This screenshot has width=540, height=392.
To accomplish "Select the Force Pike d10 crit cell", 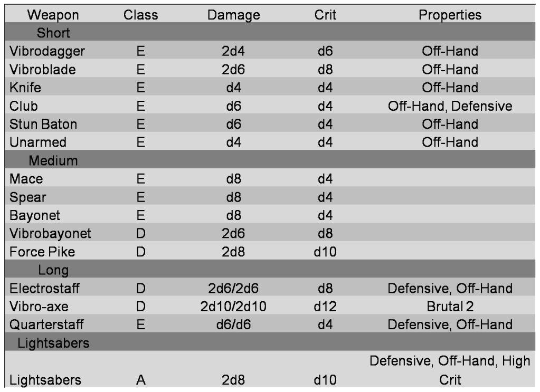I will coord(325,252).
